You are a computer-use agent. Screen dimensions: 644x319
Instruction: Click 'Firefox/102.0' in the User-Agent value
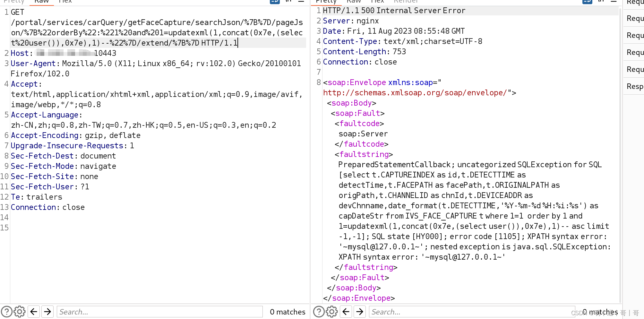coord(40,74)
